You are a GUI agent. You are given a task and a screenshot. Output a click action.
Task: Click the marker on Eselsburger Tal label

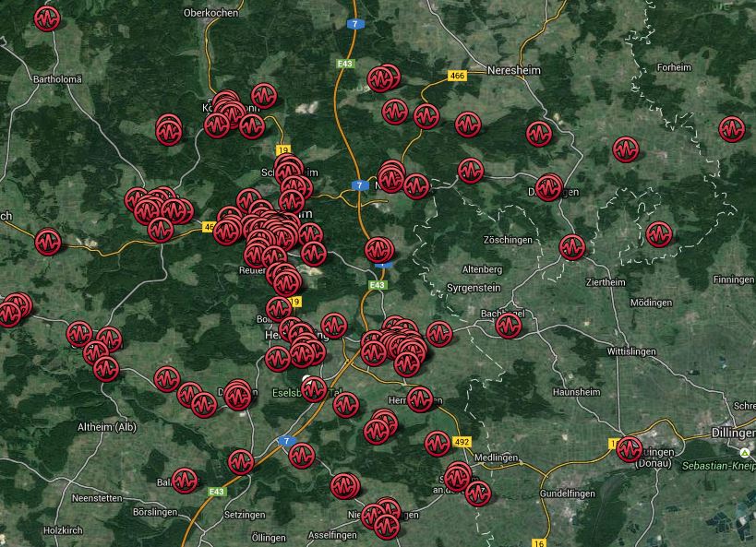pyautogui.click(x=314, y=389)
